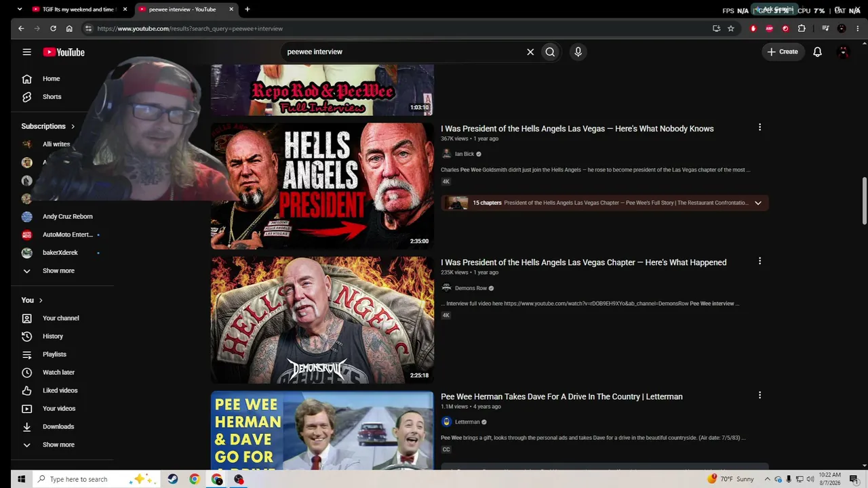The width and height of the screenshot is (868, 488).
Task: View site information icon in address bar
Action: 88,28
